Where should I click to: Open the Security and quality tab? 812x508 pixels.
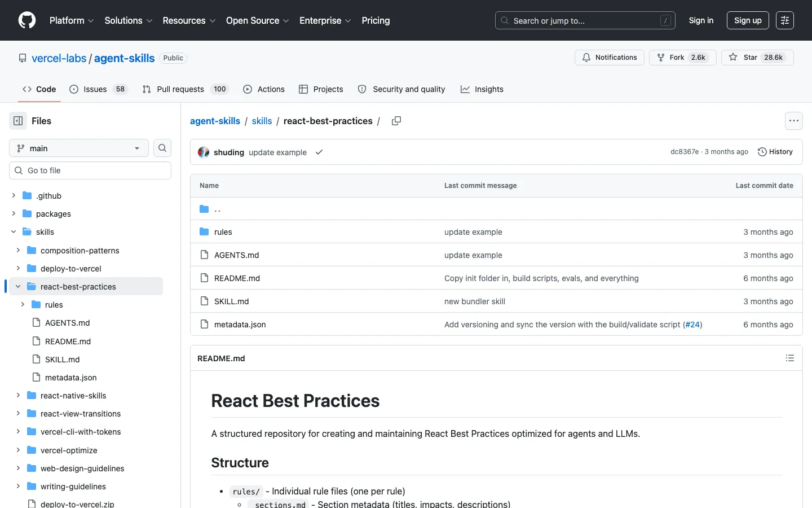[401, 89]
